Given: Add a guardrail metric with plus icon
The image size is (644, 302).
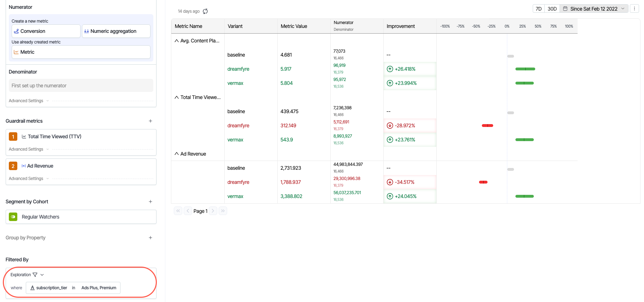Looking at the screenshot, I should tap(150, 121).
